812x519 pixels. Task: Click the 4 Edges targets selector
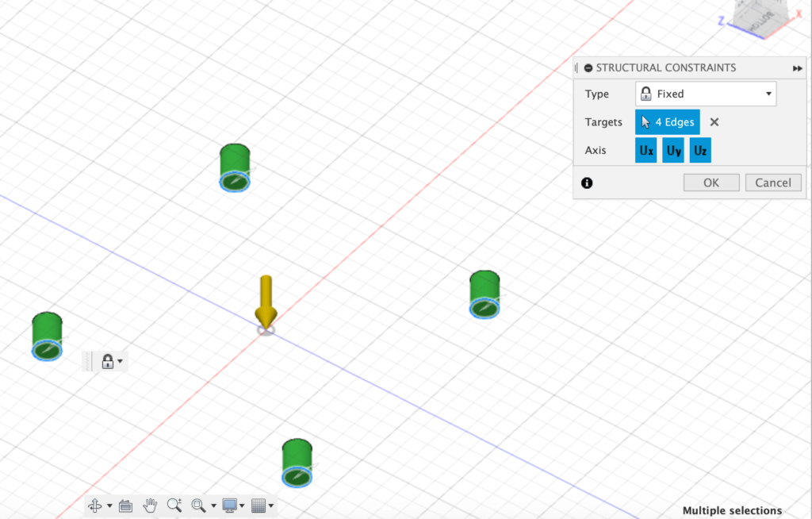click(x=668, y=122)
